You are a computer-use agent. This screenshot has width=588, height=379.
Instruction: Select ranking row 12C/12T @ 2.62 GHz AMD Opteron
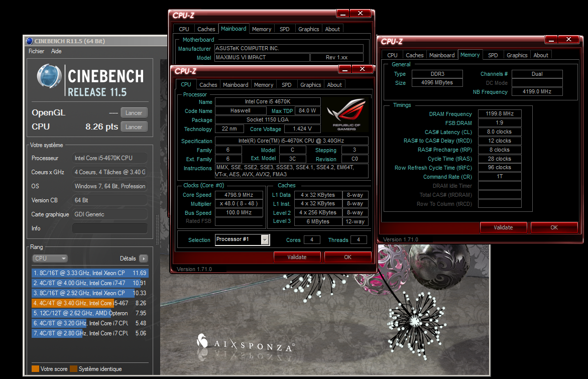90,313
